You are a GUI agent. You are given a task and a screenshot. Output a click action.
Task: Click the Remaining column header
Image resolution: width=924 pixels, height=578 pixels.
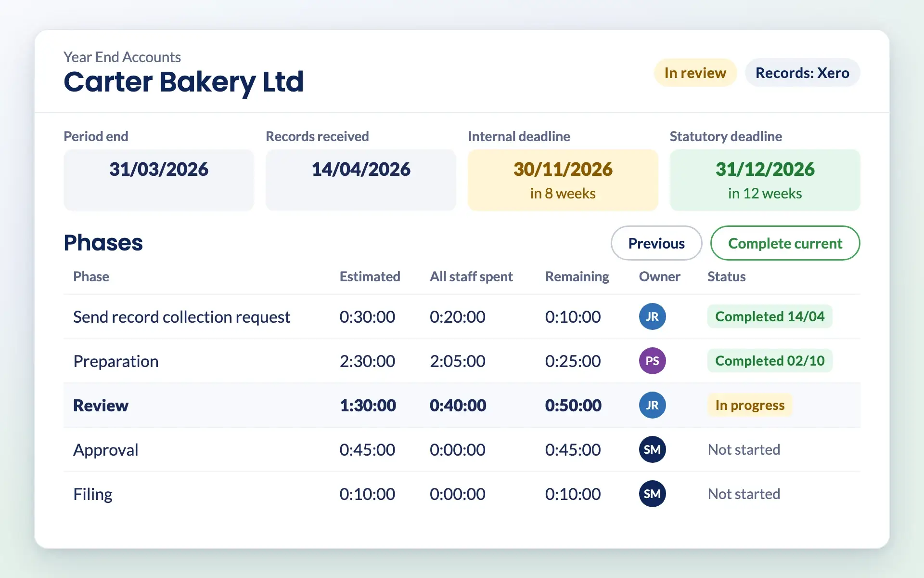coord(577,277)
